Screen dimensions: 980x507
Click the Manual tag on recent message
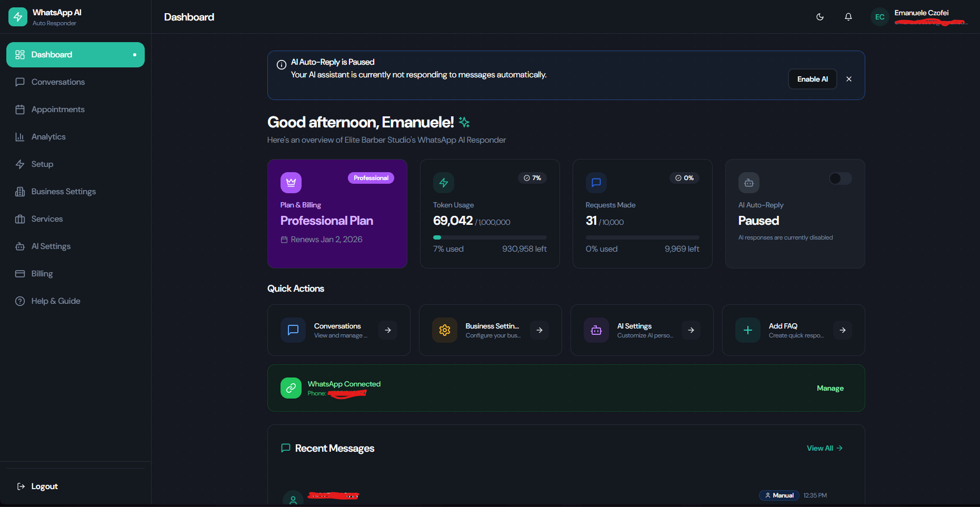(x=779, y=495)
